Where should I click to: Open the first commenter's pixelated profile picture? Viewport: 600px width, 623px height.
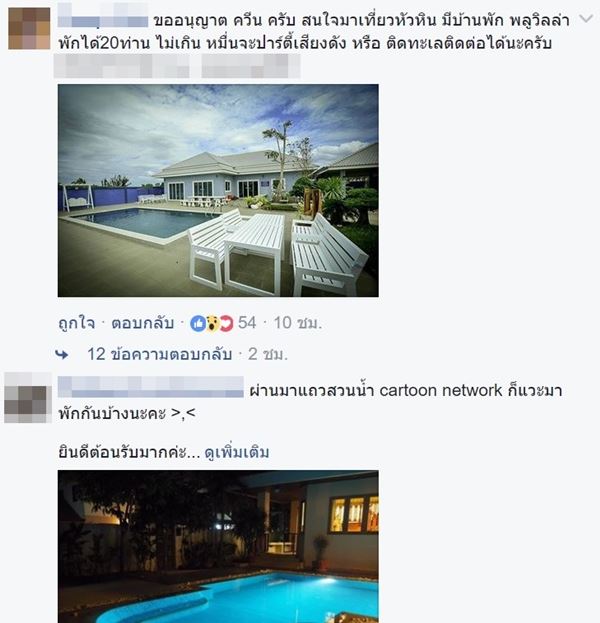point(29,28)
